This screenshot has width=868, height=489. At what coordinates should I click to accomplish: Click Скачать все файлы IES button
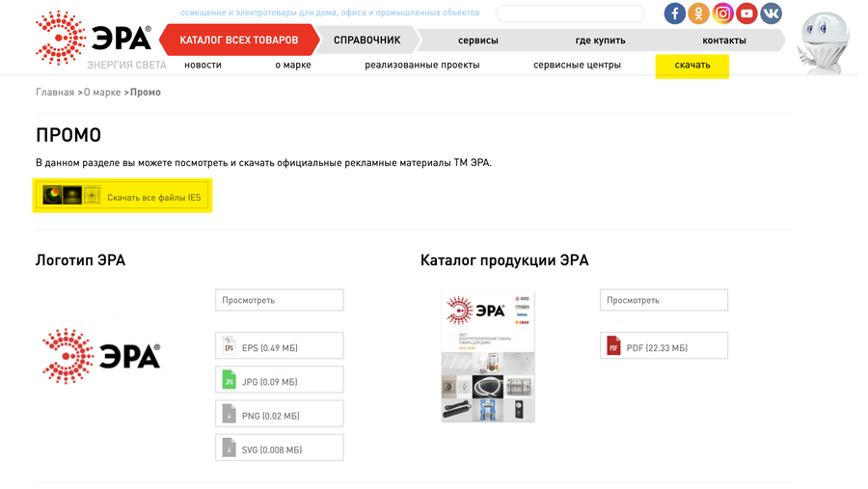122,196
